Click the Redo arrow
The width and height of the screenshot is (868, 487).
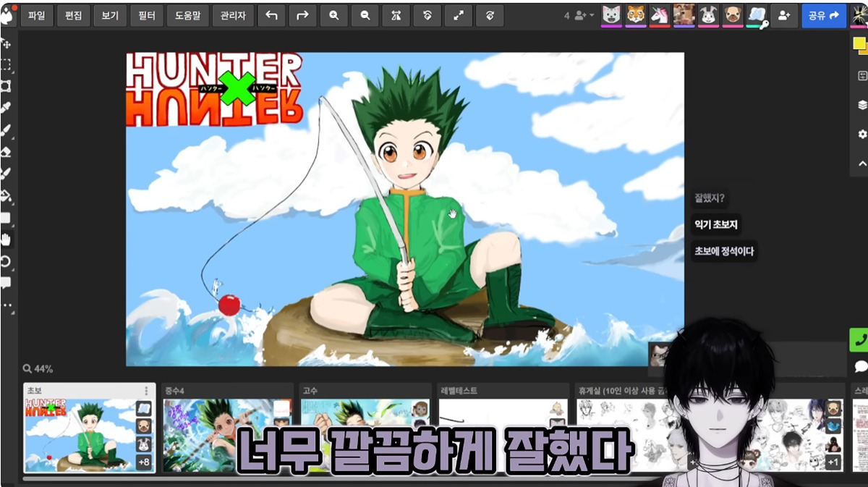point(302,15)
